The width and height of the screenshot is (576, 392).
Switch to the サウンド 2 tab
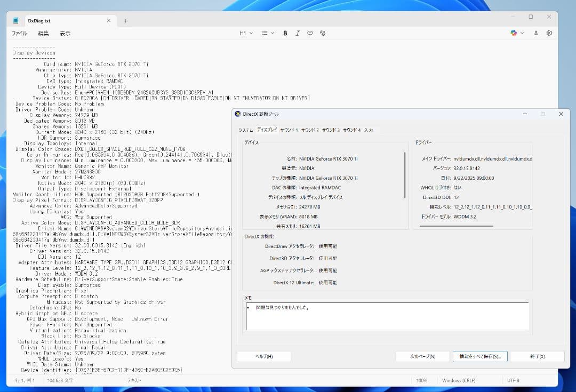pyautogui.click(x=310, y=130)
